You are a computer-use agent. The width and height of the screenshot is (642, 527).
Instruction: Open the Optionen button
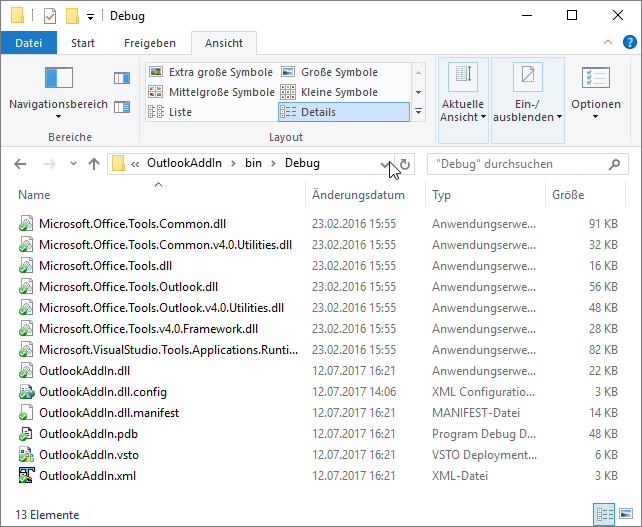coord(596,94)
